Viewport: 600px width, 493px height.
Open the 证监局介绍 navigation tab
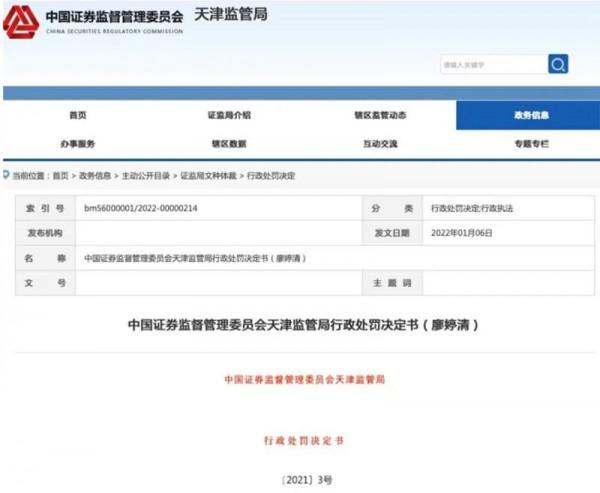coord(229,115)
